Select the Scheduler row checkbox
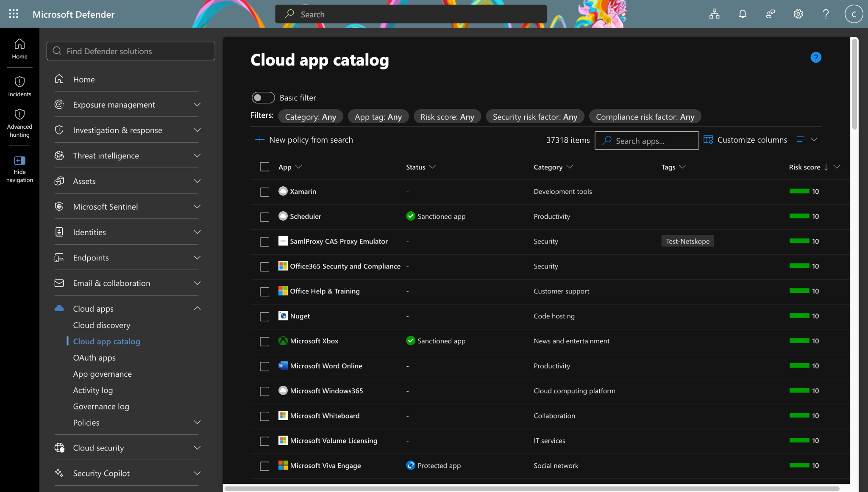The width and height of the screenshot is (868, 492). (x=264, y=217)
